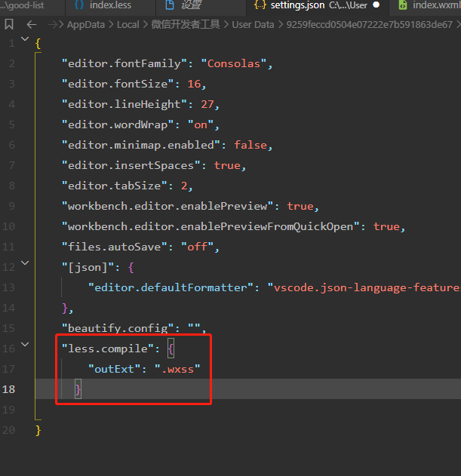The image size is (461, 476).
Task: Go back with the left arrow icon
Action: (x=32, y=25)
